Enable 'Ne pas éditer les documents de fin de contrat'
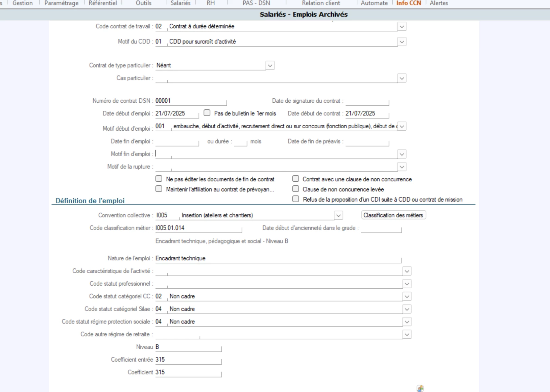 tap(159, 179)
